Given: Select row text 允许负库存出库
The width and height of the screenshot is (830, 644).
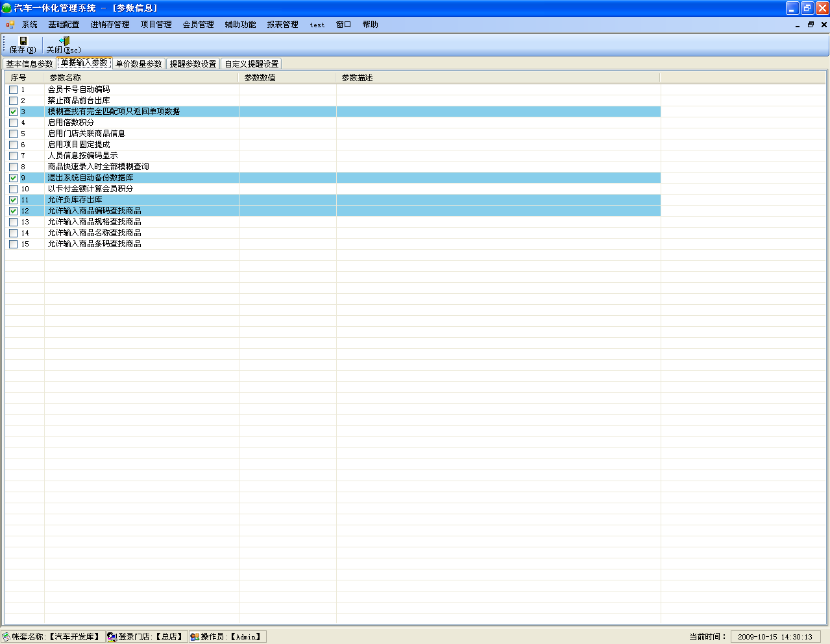Looking at the screenshot, I should coord(75,200).
